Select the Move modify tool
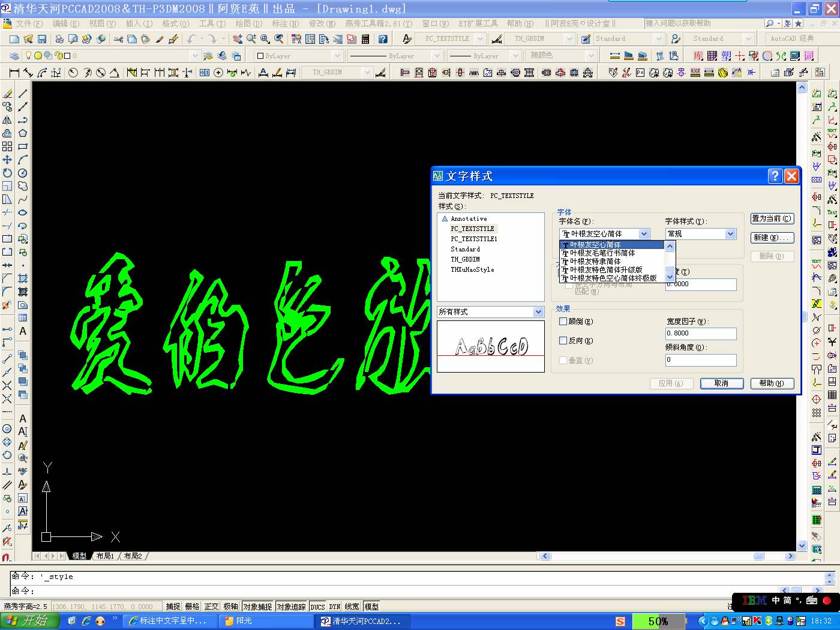The height and width of the screenshot is (630, 840). 7,160
